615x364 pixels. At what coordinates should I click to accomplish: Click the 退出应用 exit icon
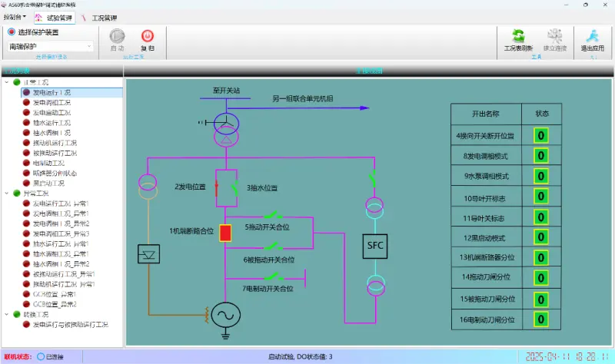pyautogui.click(x=592, y=36)
